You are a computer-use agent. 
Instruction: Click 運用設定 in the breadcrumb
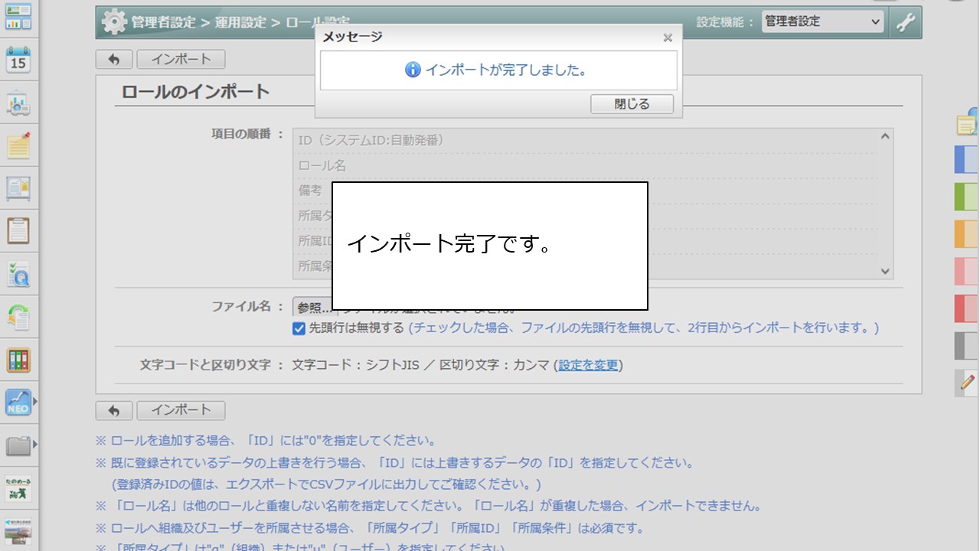pos(240,22)
